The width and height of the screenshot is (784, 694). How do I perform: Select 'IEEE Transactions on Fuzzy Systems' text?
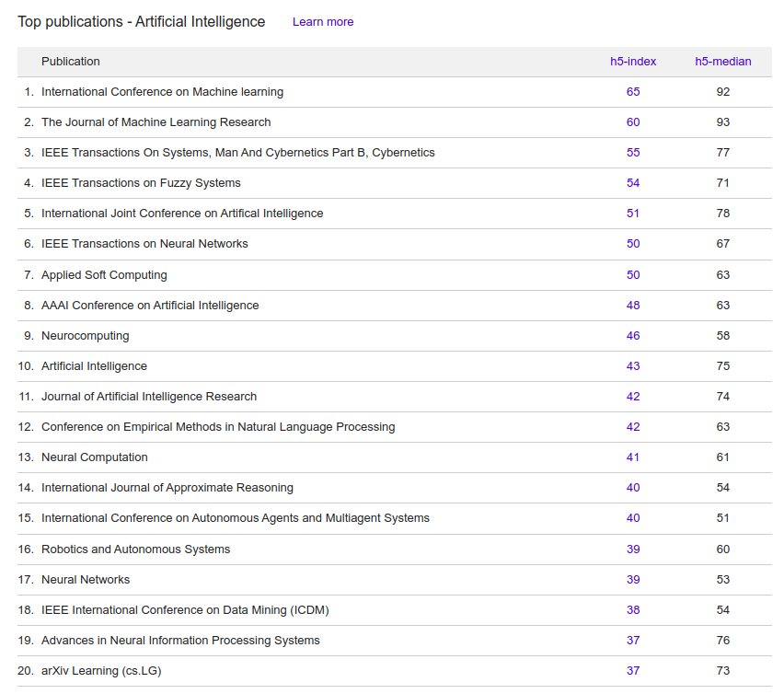141,183
